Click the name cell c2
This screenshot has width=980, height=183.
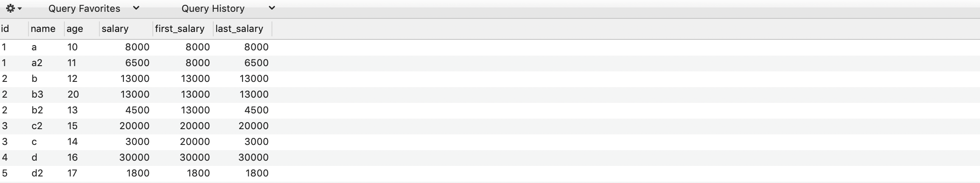click(37, 126)
